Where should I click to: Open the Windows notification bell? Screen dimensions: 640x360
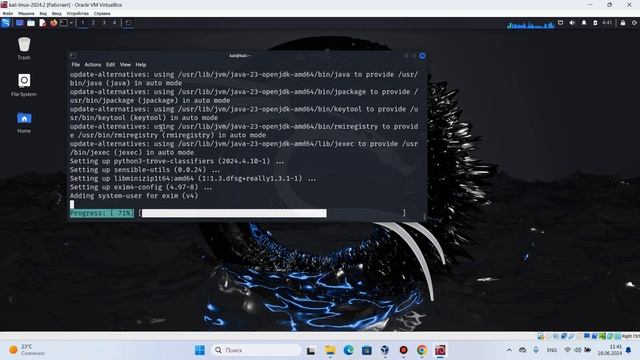click(629, 350)
